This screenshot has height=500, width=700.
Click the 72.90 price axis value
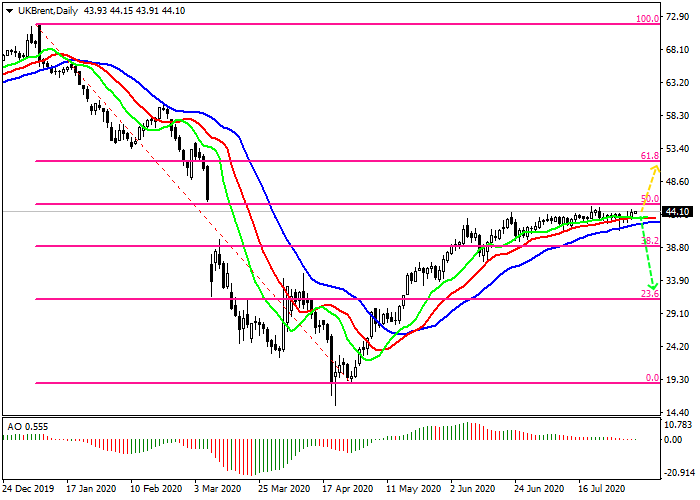(x=677, y=17)
